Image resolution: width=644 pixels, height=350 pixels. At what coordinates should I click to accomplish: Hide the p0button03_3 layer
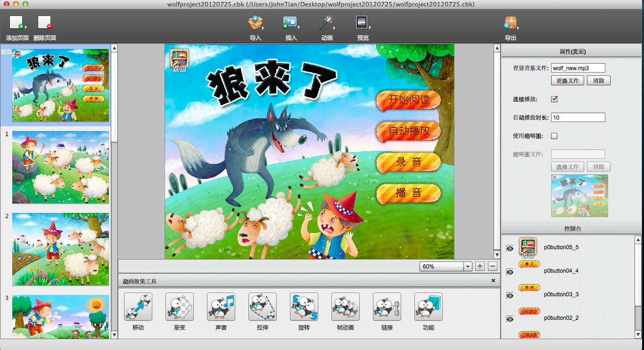(510, 295)
